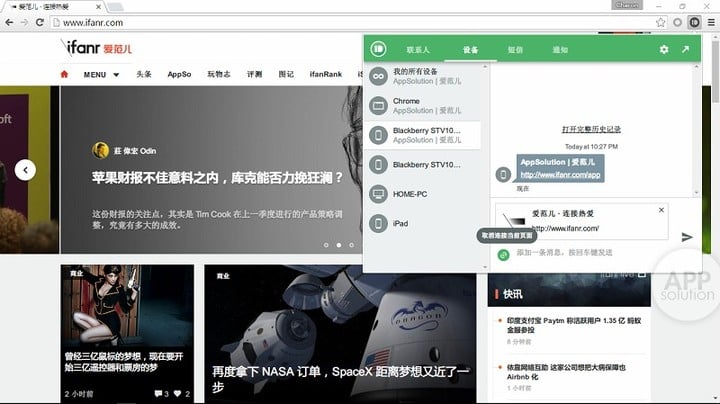Viewport: 720px width, 404px height.
Task: Select the first carousel dot indicator
Action: click(x=326, y=245)
